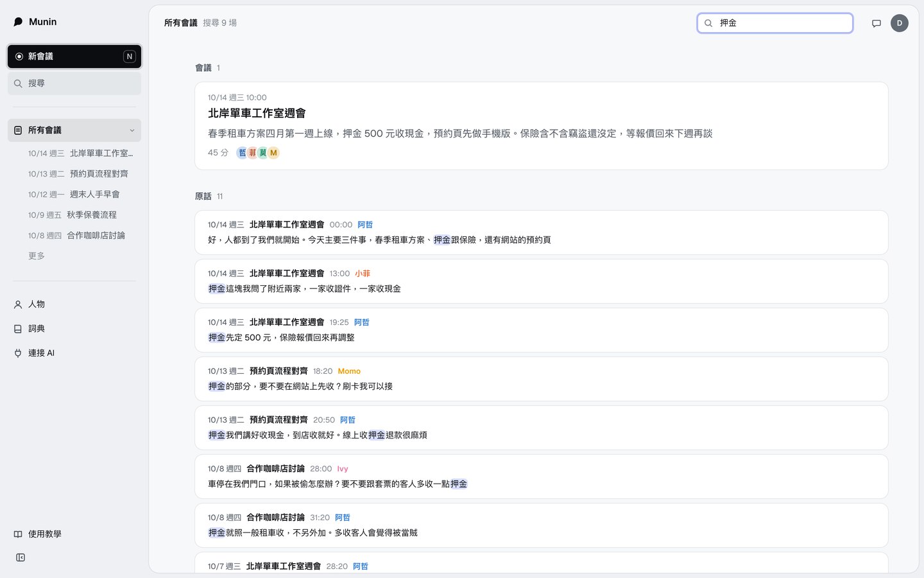Viewport: 924px width, 578px height.
Task: Open transcript line at 20:50 by 阿哲
Action: click(542, 428)
